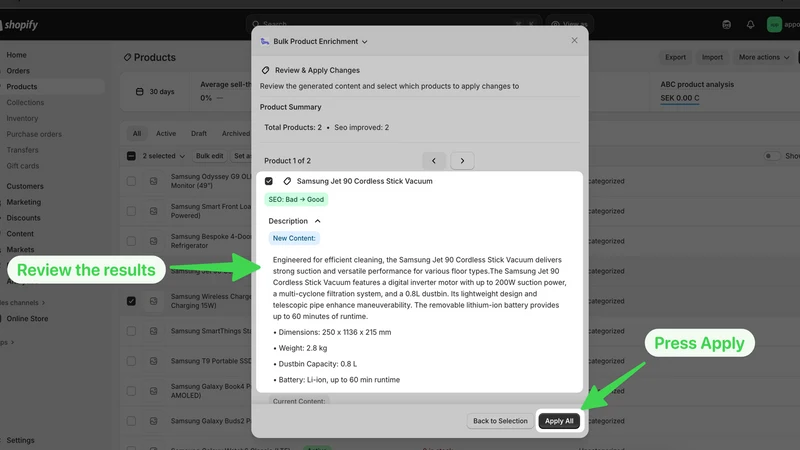Screen dimensions: 800x450
Task: Open Orders in sidebar
Action: pyautogui.click(x=18, y=70)
